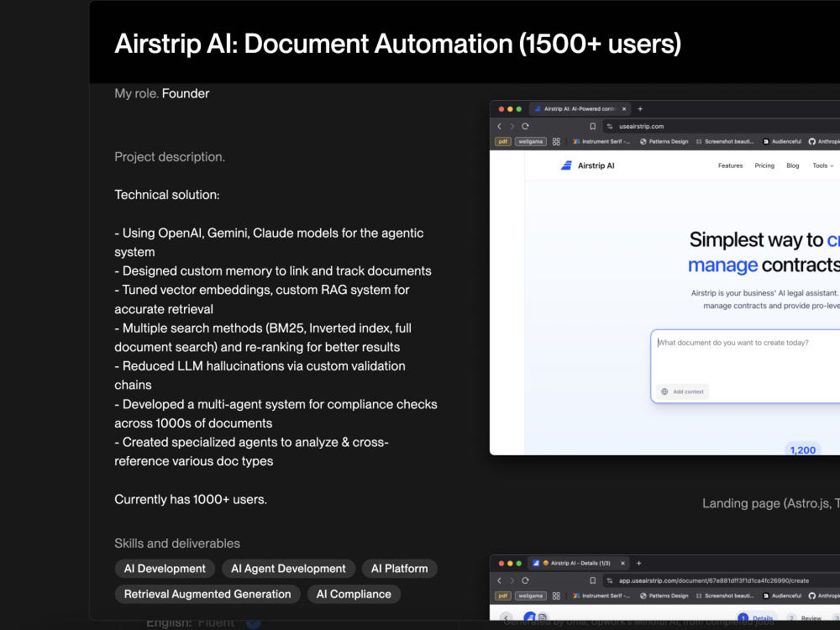This screenshot has width=840, height=630.
Task: Click the round back button in the Airstrip app page
Action: click(x=507, y=617)
